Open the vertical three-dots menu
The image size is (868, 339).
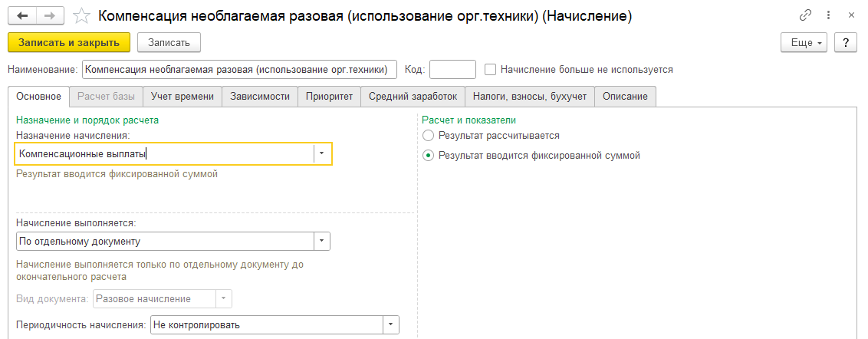coord(828,15)
